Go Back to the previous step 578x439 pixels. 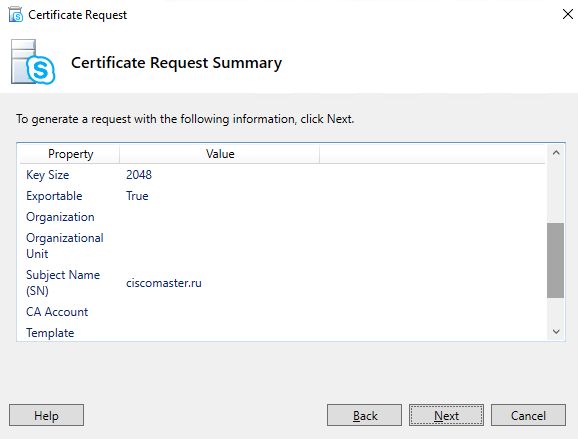[364, 415]
